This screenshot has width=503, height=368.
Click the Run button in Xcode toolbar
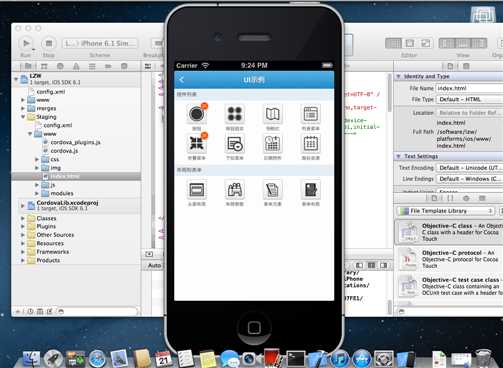coord(26,43)
